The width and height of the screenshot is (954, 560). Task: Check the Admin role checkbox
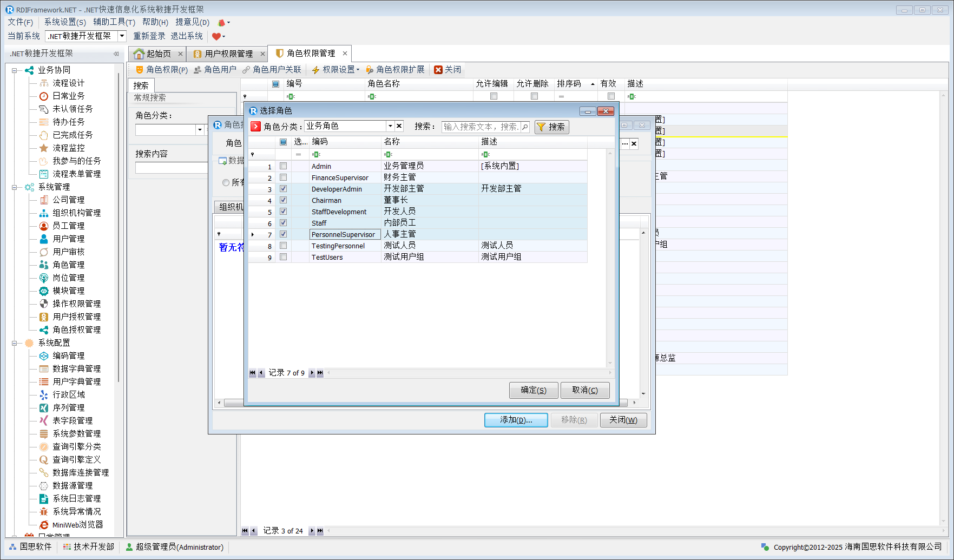[283, 166]
